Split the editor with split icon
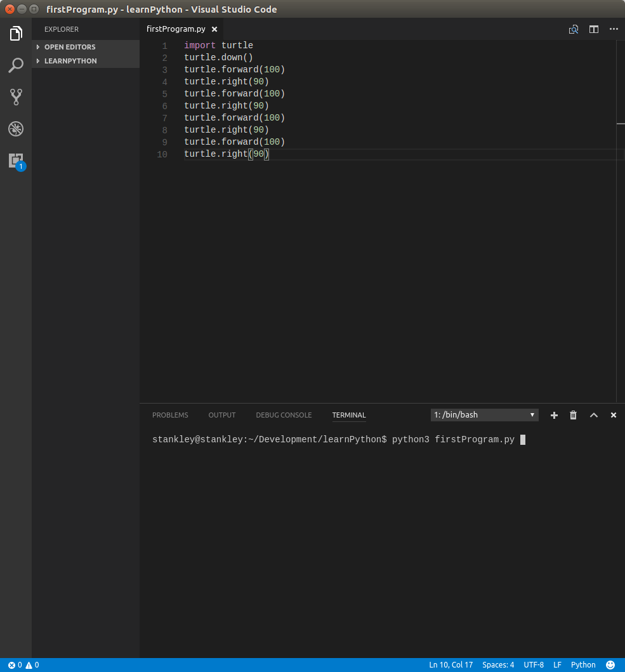 (x=594, y=29)
